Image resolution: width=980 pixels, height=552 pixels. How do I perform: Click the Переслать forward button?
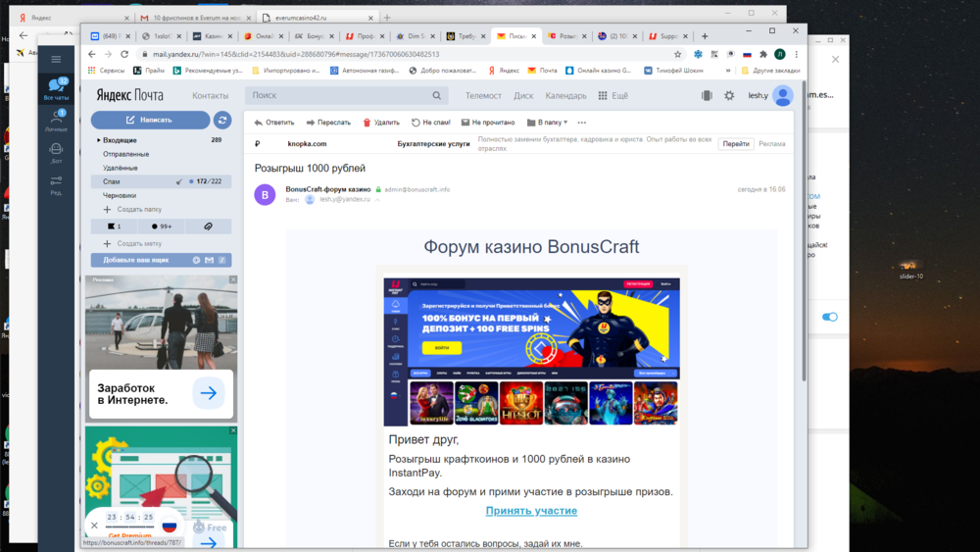click(328, 123)
